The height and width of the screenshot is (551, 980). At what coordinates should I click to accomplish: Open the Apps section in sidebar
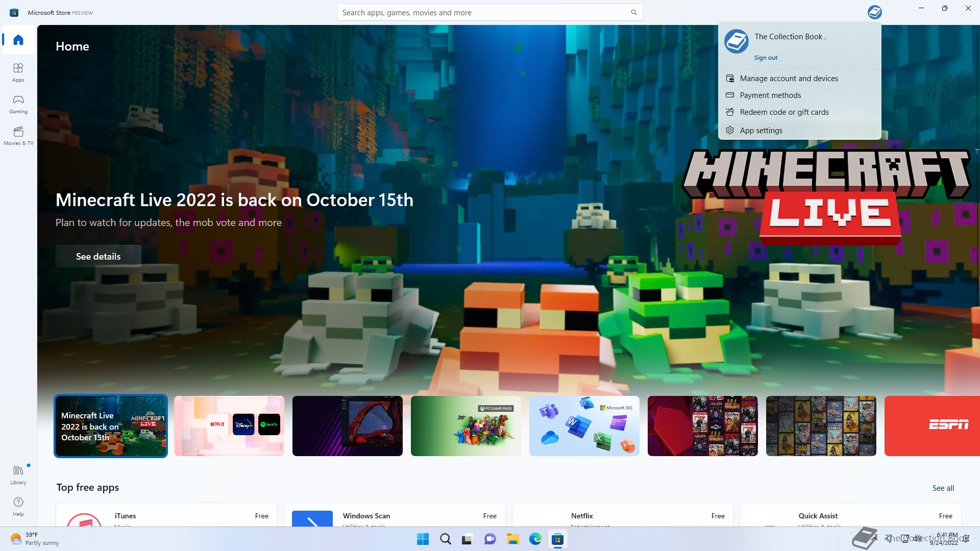tap(18, 72)
